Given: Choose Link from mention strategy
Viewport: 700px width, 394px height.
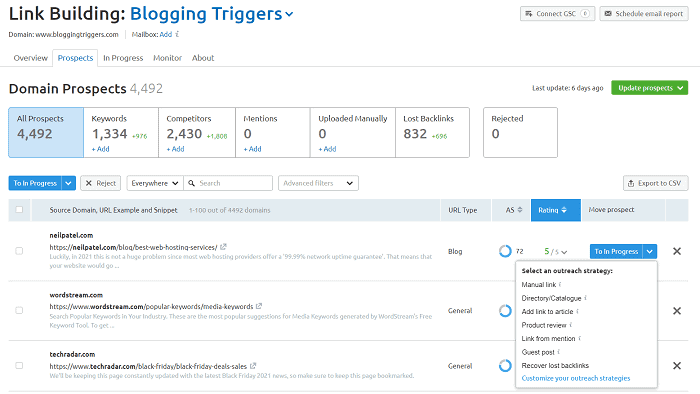Looking at the screenshot, I should point(548,338).
